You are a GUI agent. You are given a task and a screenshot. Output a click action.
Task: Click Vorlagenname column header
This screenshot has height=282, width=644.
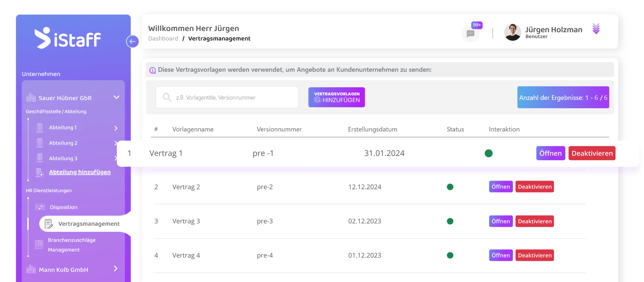click(x=193, y=129)
